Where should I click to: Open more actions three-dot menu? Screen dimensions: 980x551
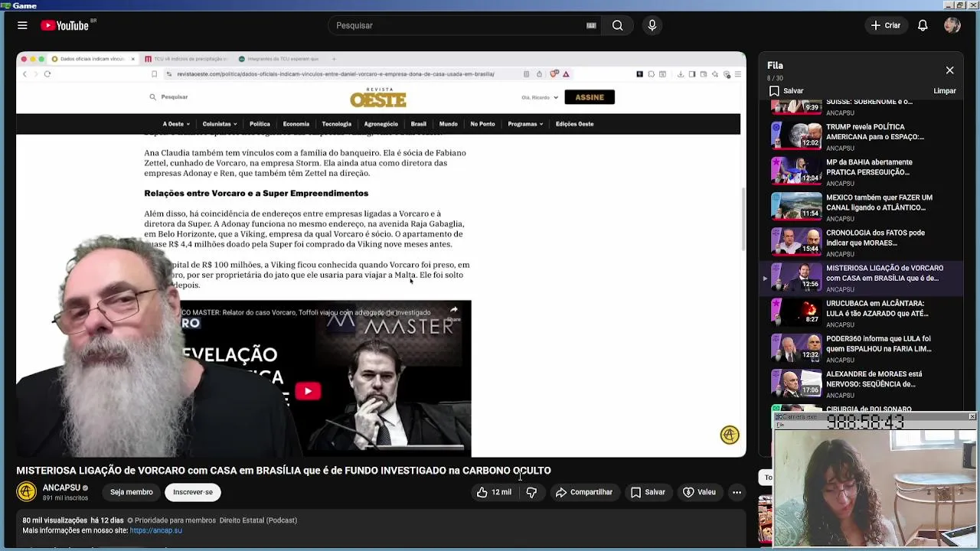point(737,492)
